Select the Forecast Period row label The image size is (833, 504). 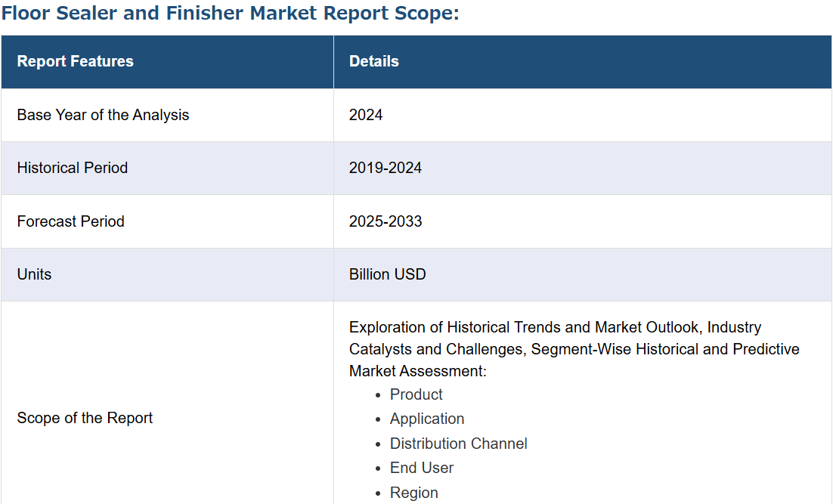(70, 221)
